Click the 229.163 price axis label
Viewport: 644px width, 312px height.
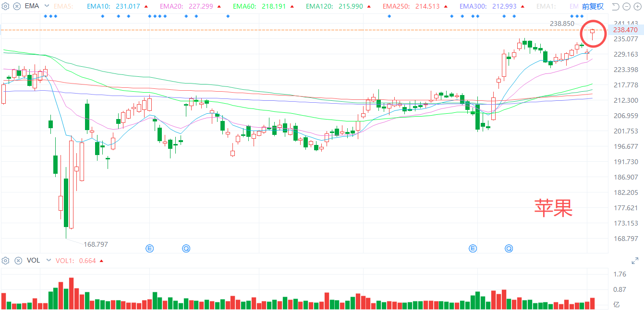[x=625, y=54]
